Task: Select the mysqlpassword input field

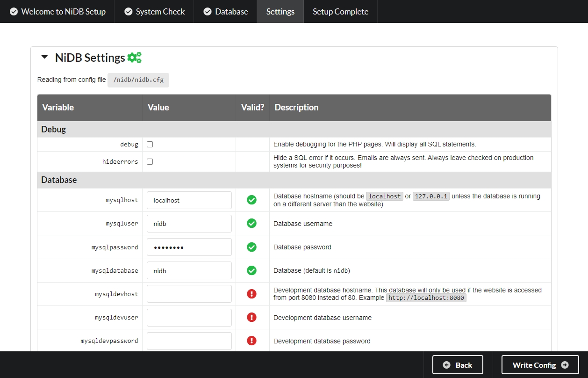Action: (x=189, y=247)
